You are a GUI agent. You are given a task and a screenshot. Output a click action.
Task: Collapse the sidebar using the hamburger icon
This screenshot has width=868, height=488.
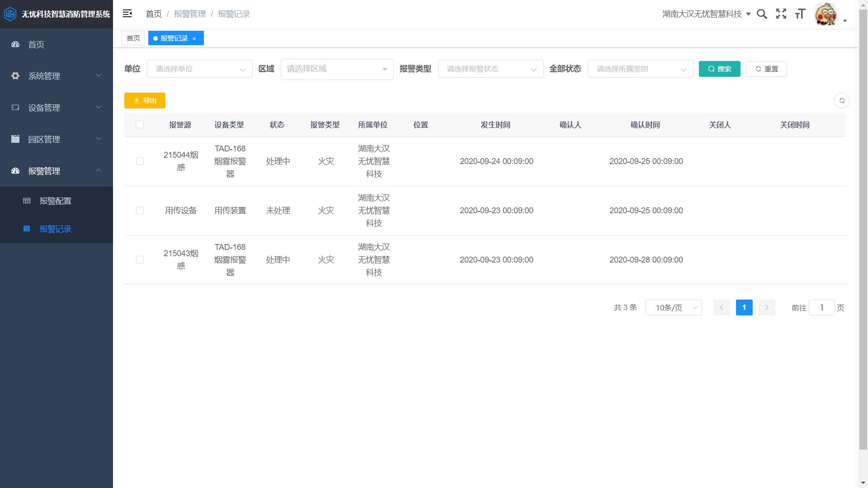[x=127, y=14]
